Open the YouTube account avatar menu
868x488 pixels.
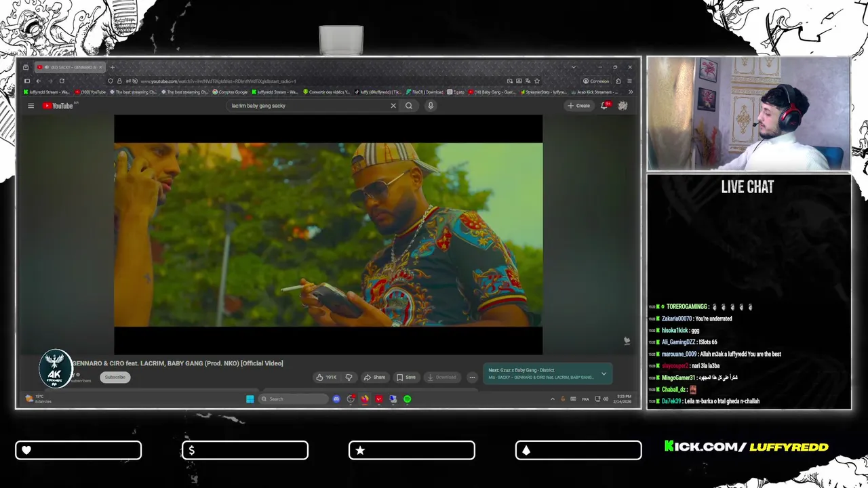pyautogui.click(x=623, y=106)
